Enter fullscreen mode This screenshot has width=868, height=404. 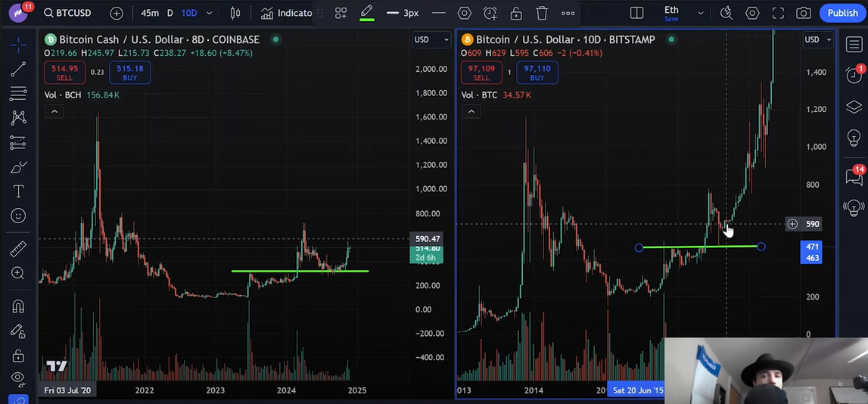(x=778, y=14)
